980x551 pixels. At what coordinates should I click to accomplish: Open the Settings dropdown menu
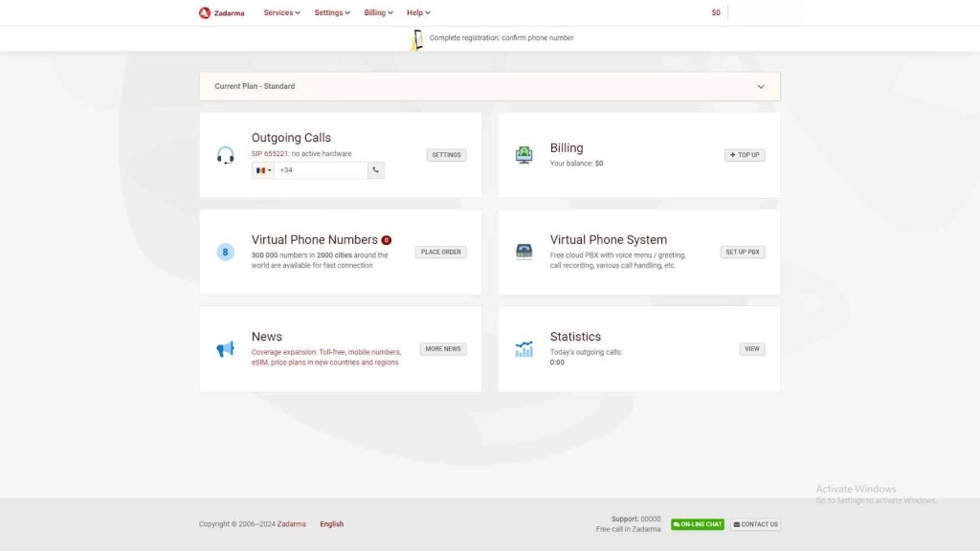tap(332, 12)
